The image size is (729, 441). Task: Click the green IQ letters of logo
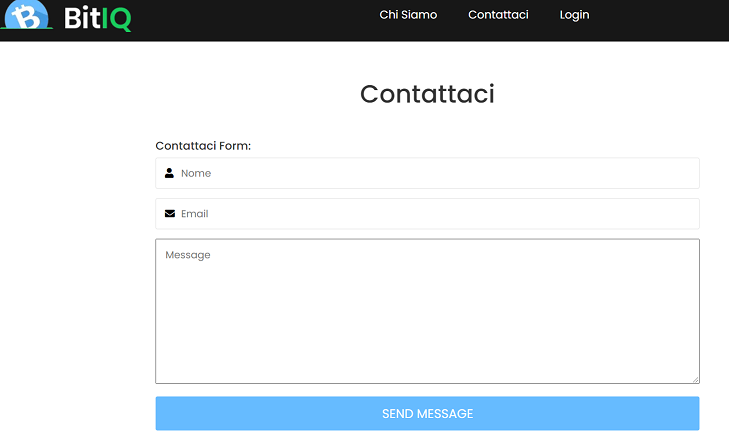click(x=116, y=20)
